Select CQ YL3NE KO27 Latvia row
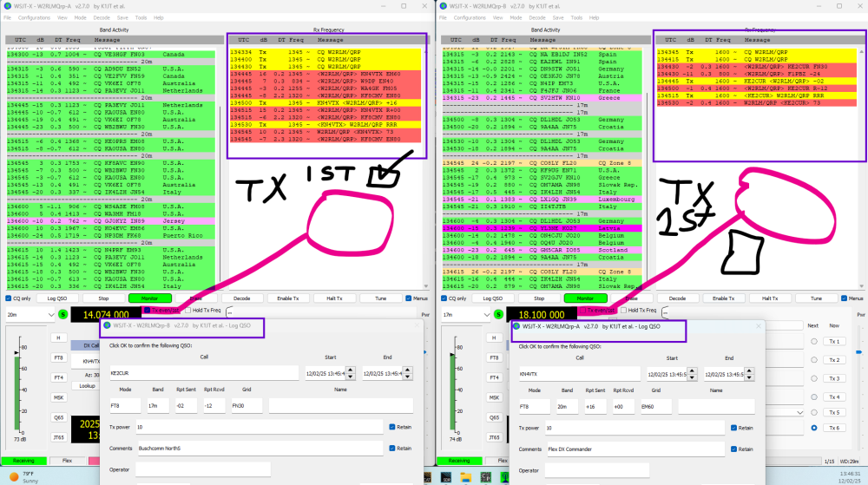The image size is (868, 485). click(542, 228)
